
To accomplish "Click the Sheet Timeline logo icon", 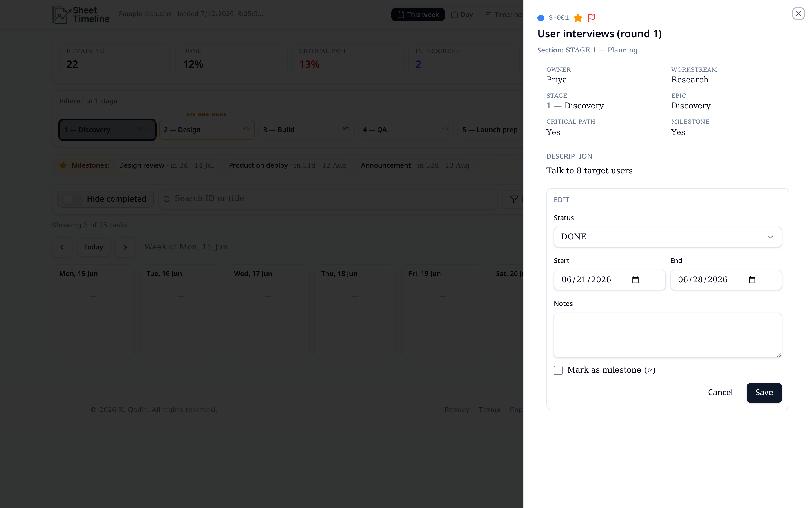I will [61, 14].
